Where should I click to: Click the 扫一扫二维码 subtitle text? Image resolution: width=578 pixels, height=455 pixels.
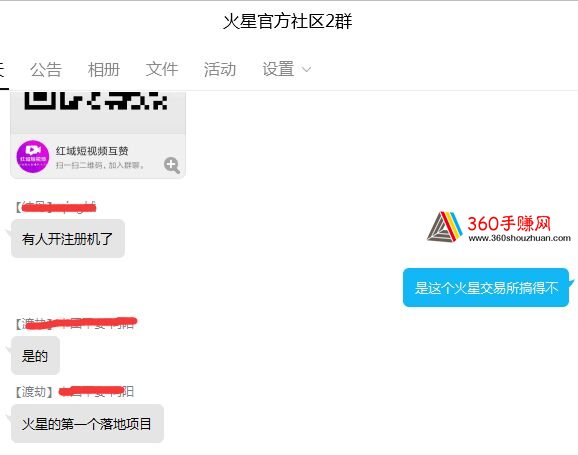coord(100,165)
